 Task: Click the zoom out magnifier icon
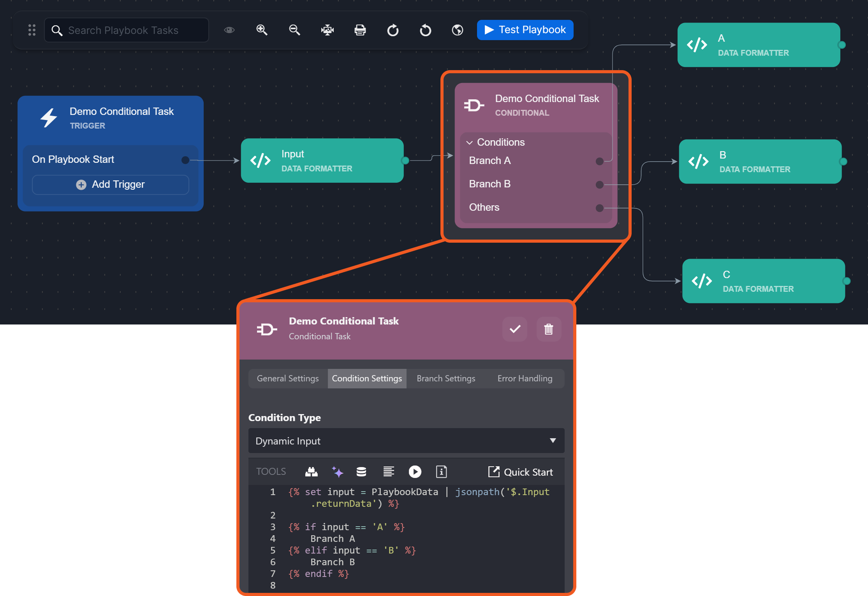[x=294, y=30]
